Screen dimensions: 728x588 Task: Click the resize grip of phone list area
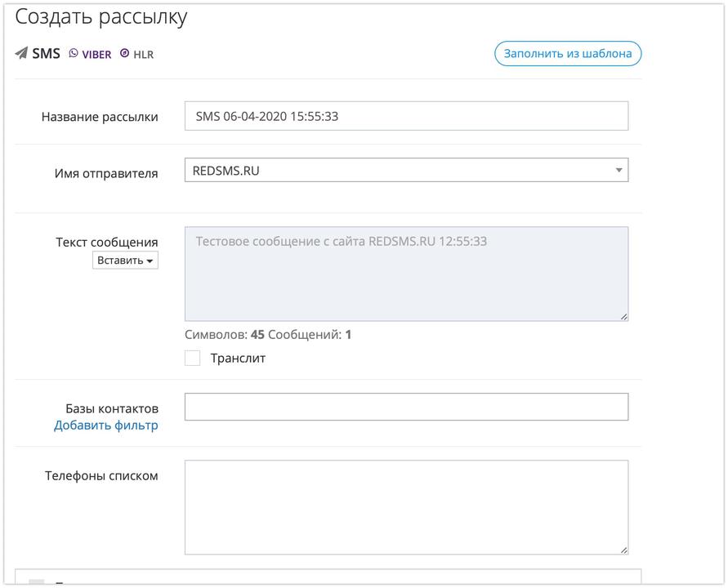623,550
